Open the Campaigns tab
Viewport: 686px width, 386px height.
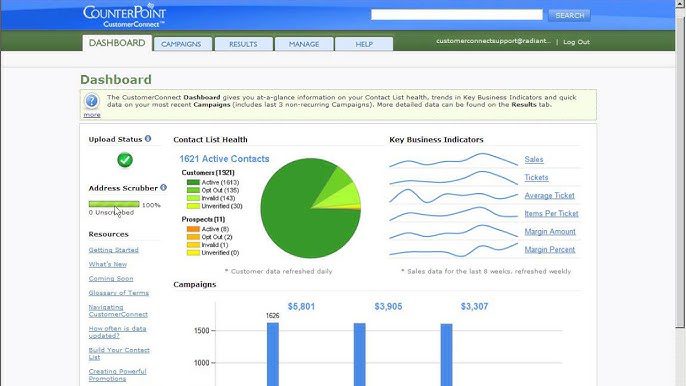pyautogui.click(x=182, y=44)
